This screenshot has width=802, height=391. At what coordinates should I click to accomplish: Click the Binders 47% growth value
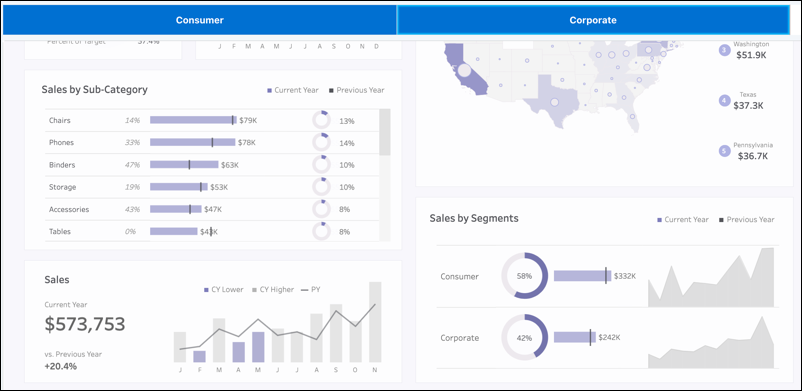[132, 165]
